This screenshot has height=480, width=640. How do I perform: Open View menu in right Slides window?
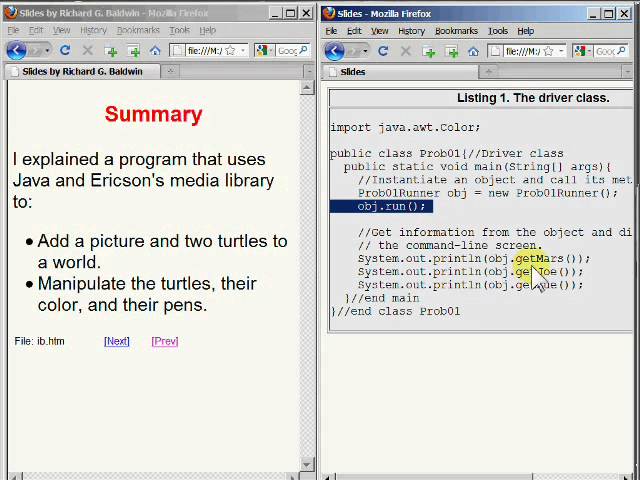click(x=380, y=31)
